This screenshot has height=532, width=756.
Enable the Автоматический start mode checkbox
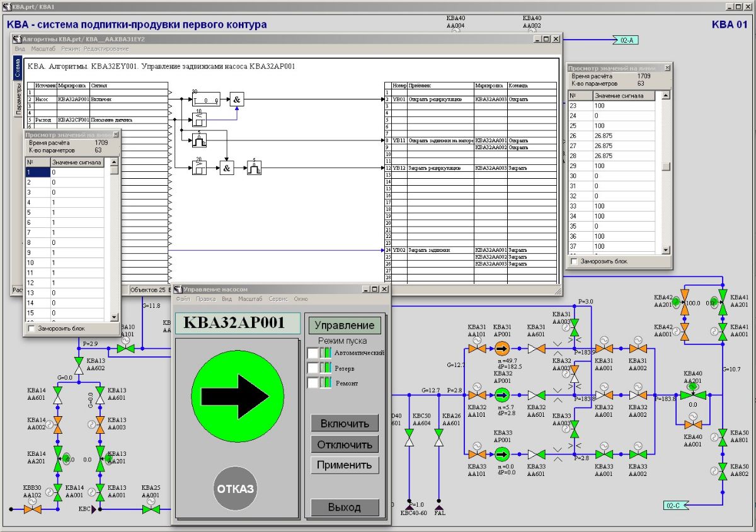coord(313,353)
